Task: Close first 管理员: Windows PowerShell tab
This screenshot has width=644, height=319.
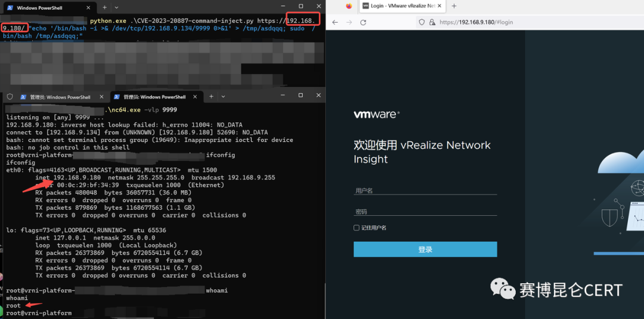Action: tap(101, 97)
